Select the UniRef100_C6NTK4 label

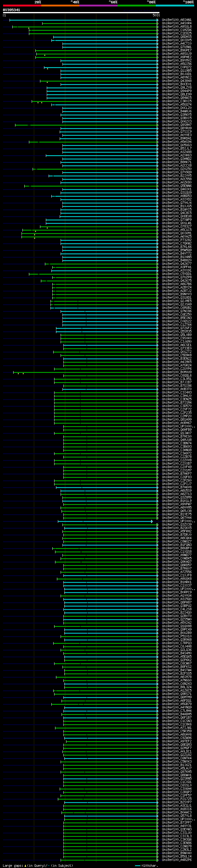pos(176,758)
